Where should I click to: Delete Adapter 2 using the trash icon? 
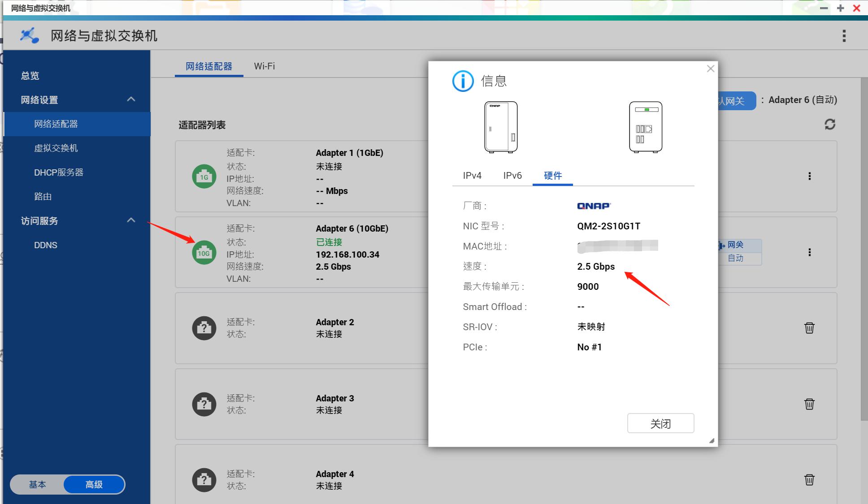coord(809,328)
